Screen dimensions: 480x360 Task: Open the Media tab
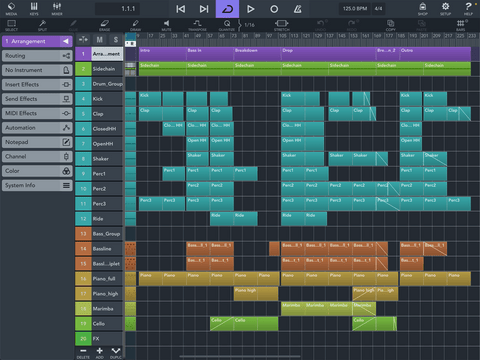click(x=11, y=9)
